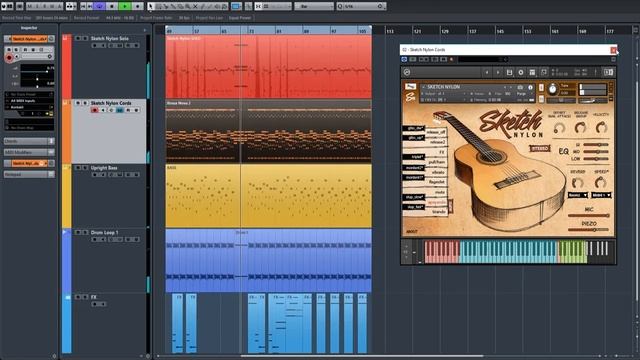Adjust the PIEZO level slider
640x360 pixels.
588,230
